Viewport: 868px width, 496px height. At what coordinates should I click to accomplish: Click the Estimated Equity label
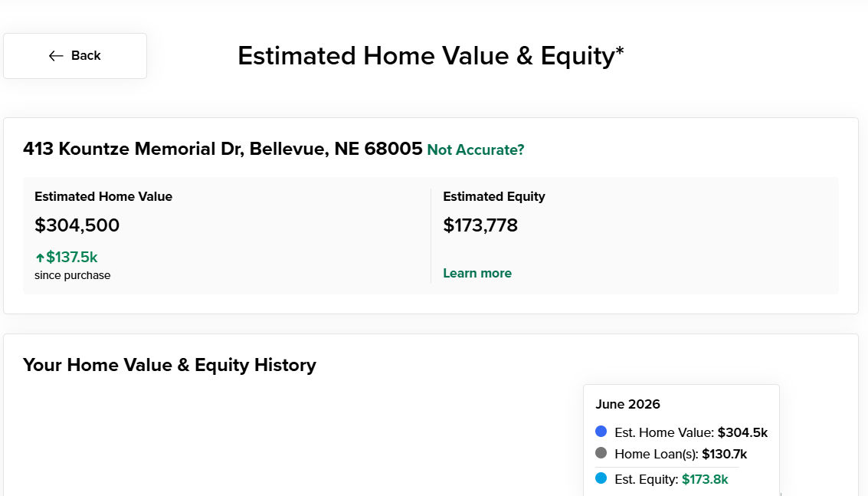coord(494,197)
